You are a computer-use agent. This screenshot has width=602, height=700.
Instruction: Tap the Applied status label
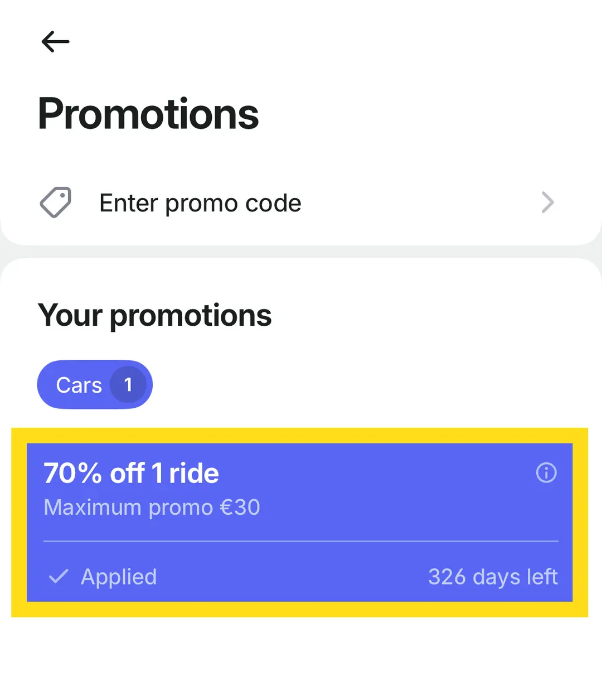[x=119, y=577]
